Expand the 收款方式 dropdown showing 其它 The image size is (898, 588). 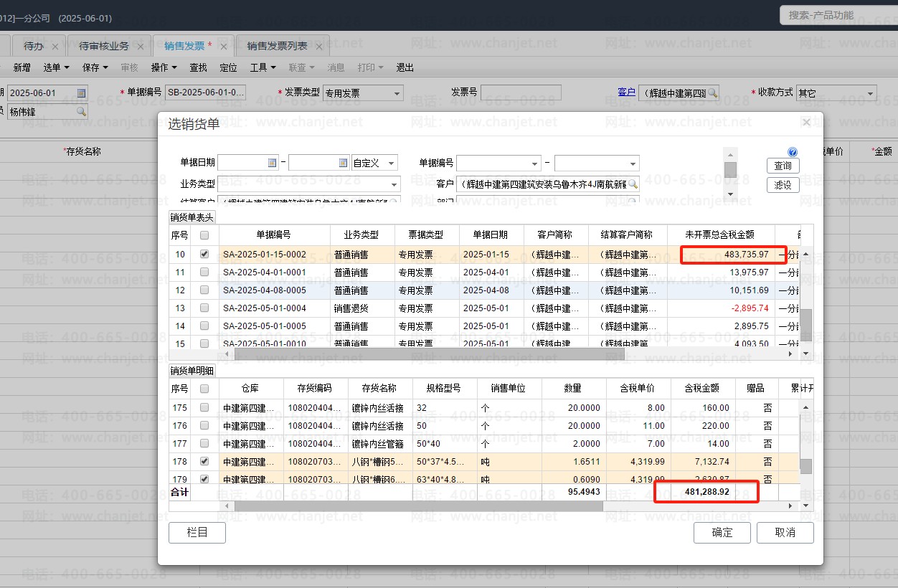870,93
